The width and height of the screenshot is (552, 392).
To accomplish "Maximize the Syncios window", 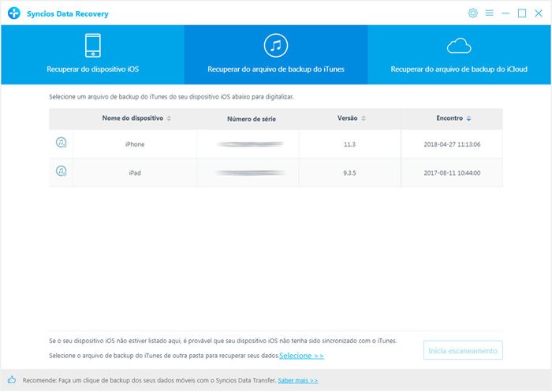I will [522, 13].
